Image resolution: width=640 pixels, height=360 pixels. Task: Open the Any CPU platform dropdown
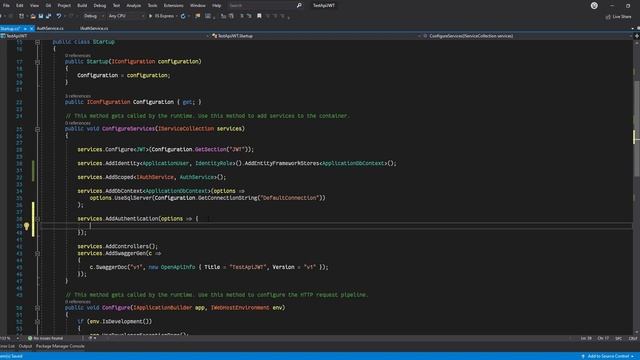coord(126,16)
